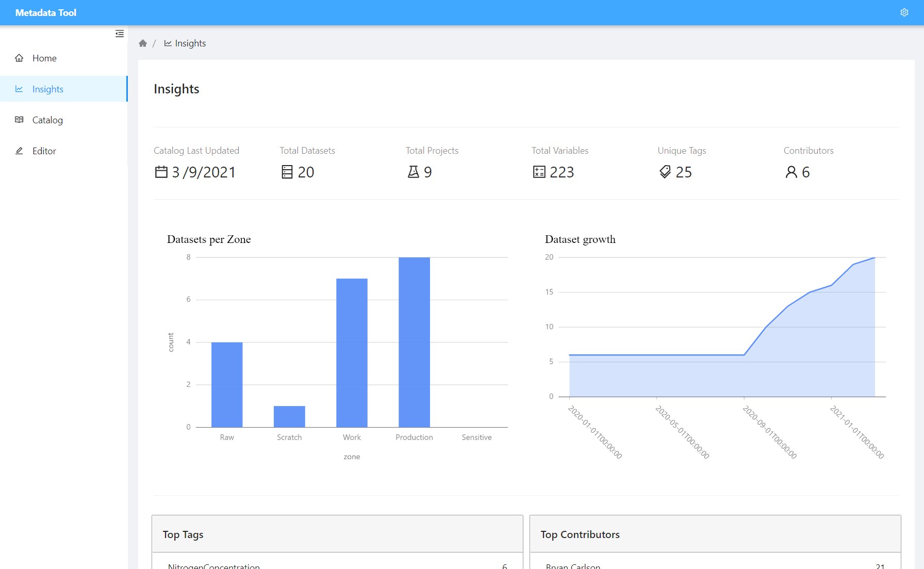Click the datasets icon next to 20
924x569 pixels.
(x=287, y=172)
